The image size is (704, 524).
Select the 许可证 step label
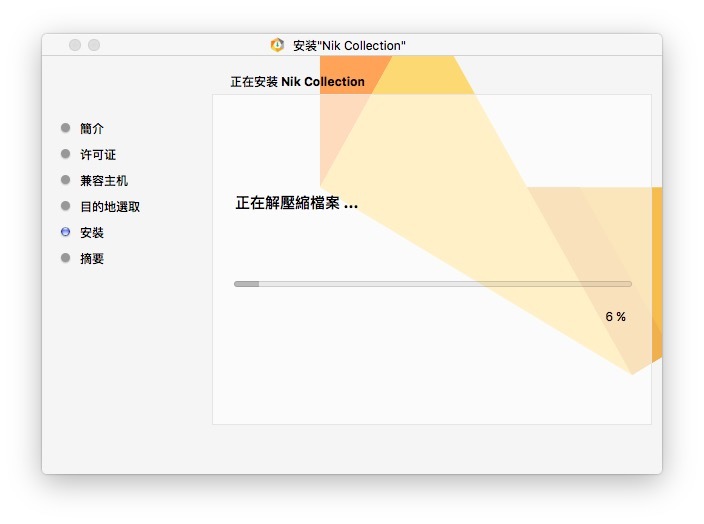coord(98,155)
